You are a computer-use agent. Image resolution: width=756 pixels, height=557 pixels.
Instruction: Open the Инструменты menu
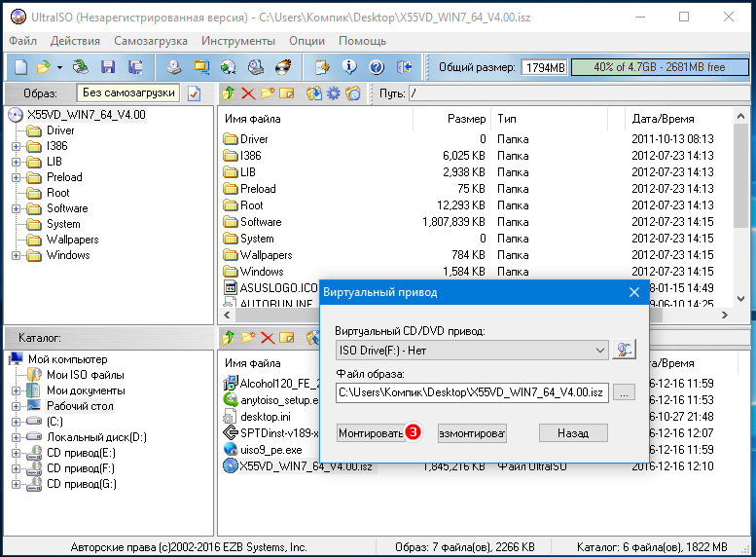pyautogui.click(x=238, y=41)
